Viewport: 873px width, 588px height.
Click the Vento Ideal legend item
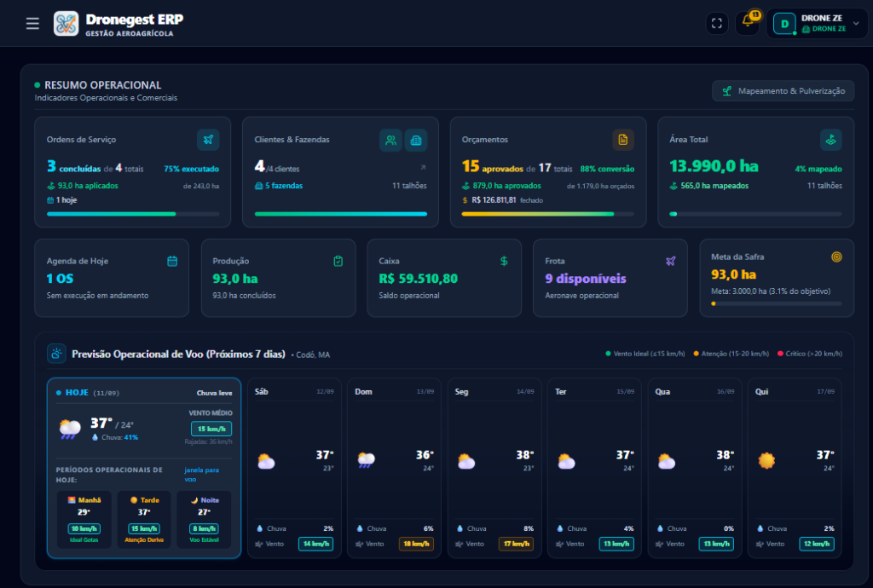tap(645, 354)
